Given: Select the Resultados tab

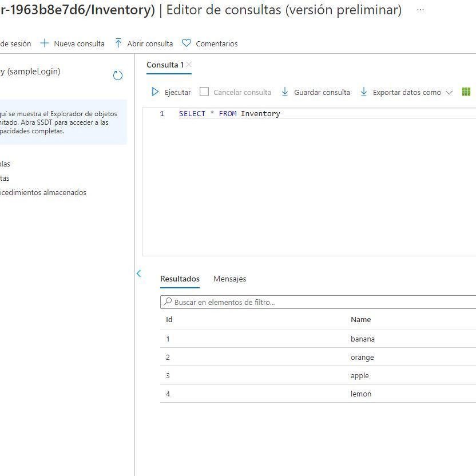Looking at the screenshot, I should pyautogui.click(x=180, y=279).
